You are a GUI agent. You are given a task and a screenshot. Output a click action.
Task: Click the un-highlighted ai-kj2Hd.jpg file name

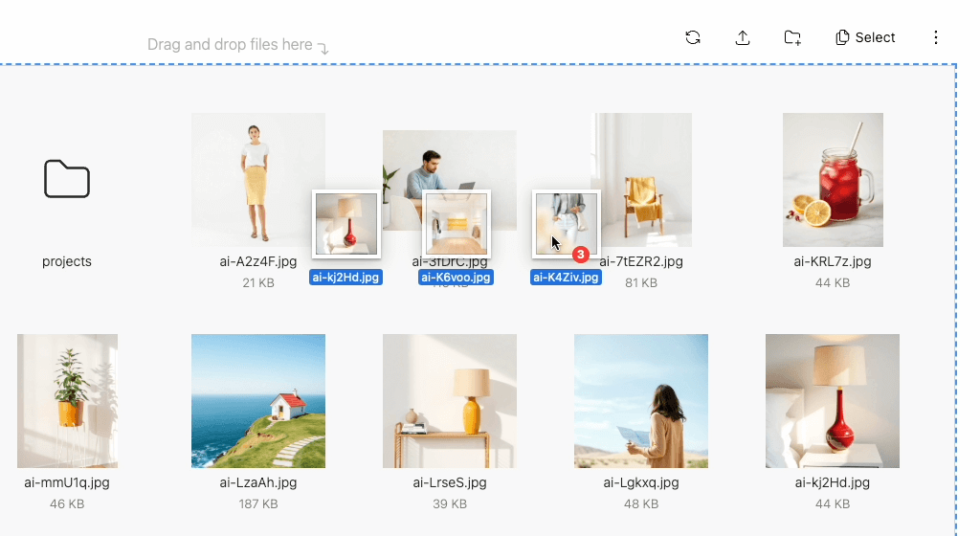(x=833, y=482)
